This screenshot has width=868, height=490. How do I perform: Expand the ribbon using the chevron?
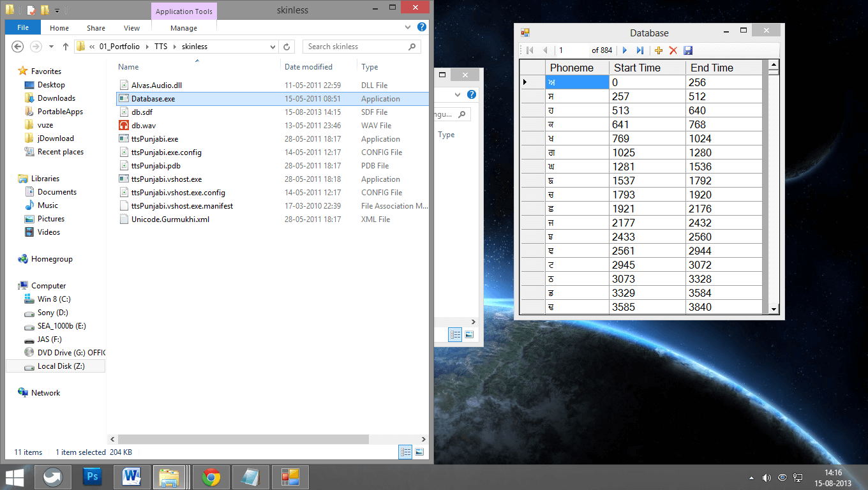click(408, 28)
